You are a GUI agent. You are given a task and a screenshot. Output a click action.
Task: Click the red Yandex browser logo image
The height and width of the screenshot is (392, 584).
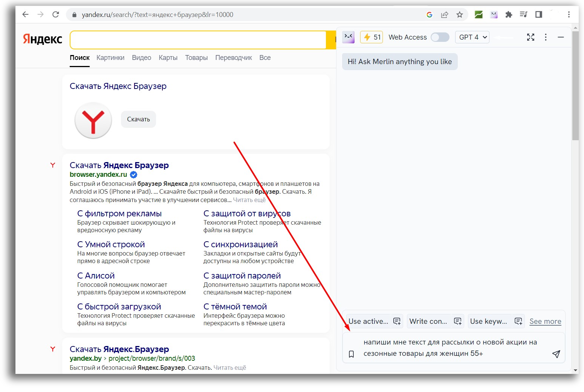click(x=93, y=120)
